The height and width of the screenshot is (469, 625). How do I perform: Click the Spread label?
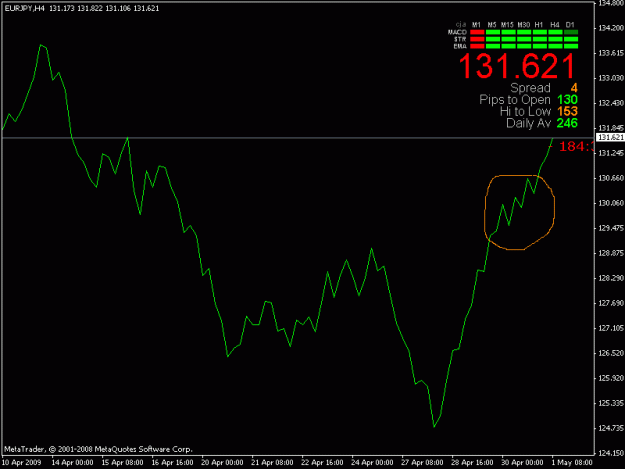pos(530,88)
